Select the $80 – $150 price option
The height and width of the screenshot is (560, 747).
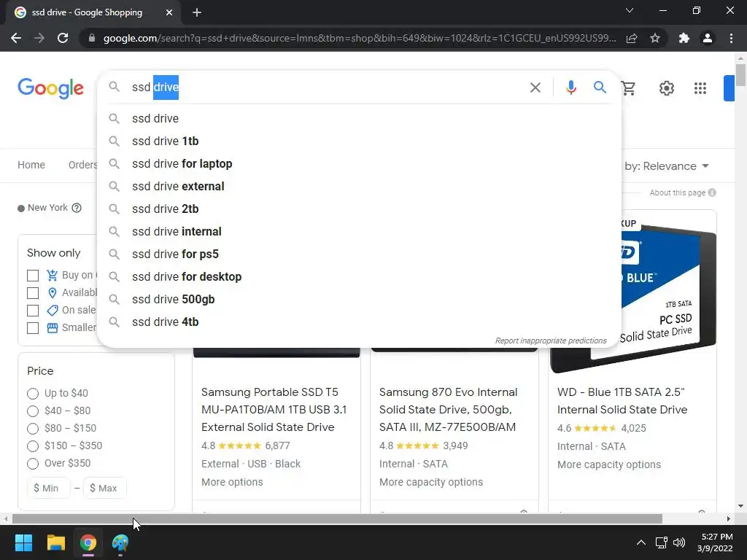coord(33,429)
